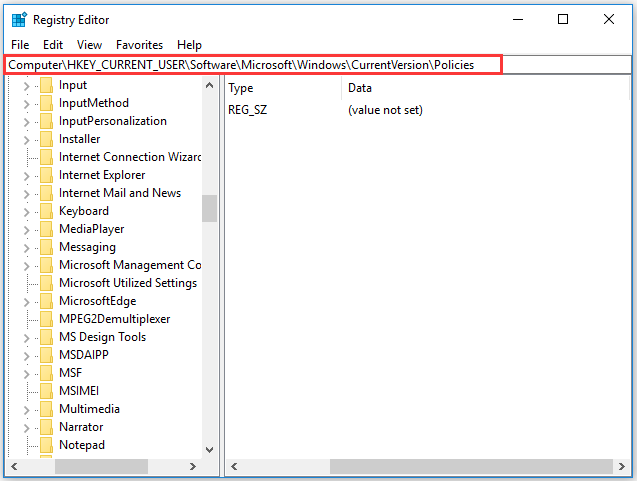637x481 pixels.
Task: Expand the MicrosoftEdge key
Action: coord(26,302)
